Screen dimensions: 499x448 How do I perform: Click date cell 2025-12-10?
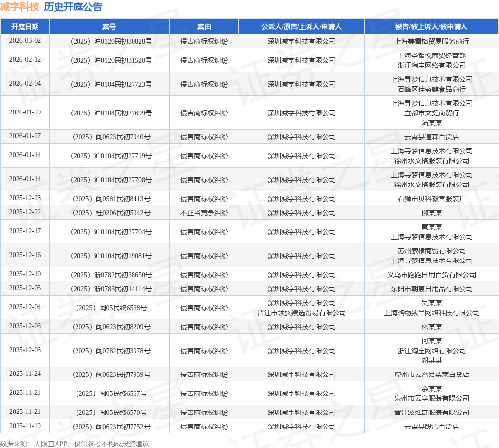[x=25, y=274]
